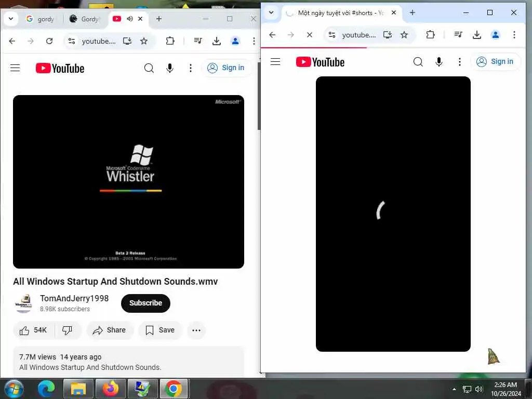Launch Firefox from the taskbar
Screen dimensions: 532x399
point(110,389)
